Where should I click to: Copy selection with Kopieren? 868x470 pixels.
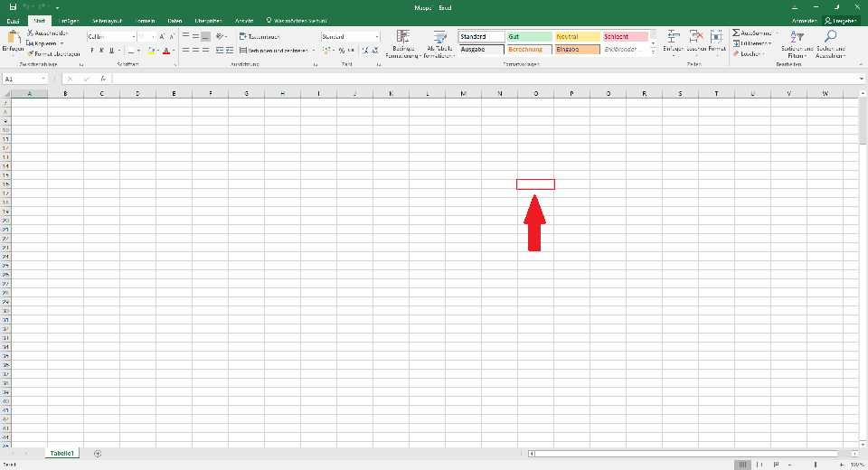tap(42, 43)
